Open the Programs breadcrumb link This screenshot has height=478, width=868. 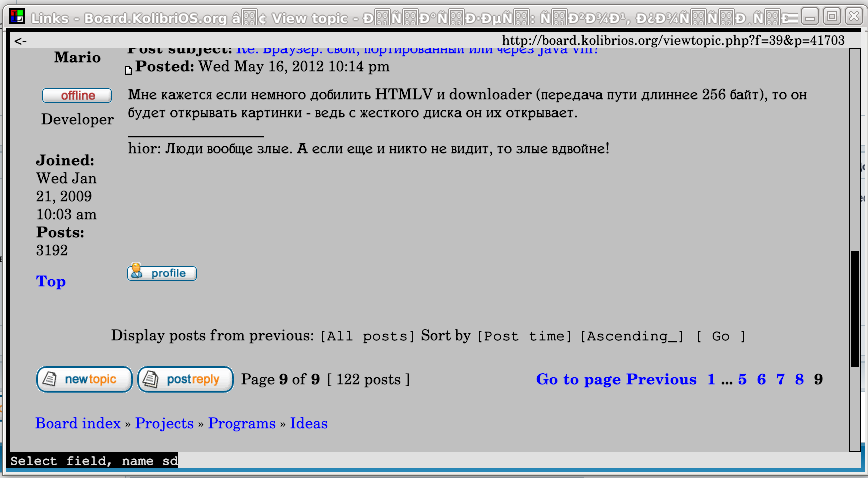tap(242, 423)
